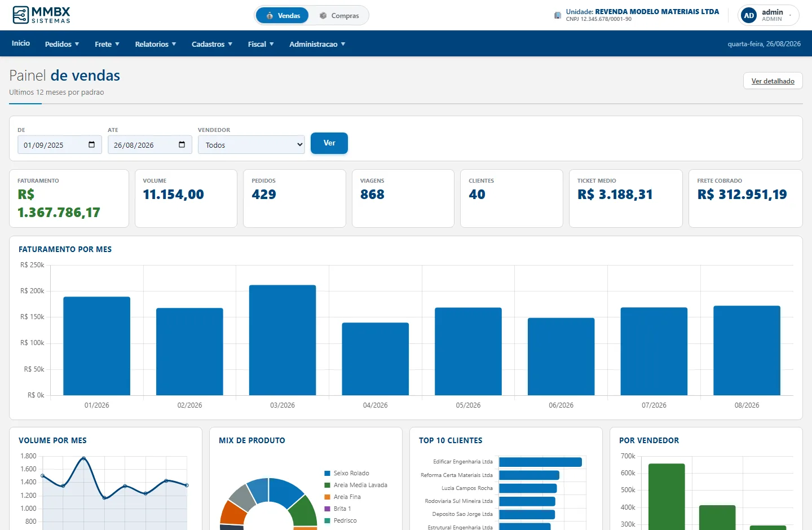Expand the Frete menu
Screen dimensions: 812x530
[107, 44]
